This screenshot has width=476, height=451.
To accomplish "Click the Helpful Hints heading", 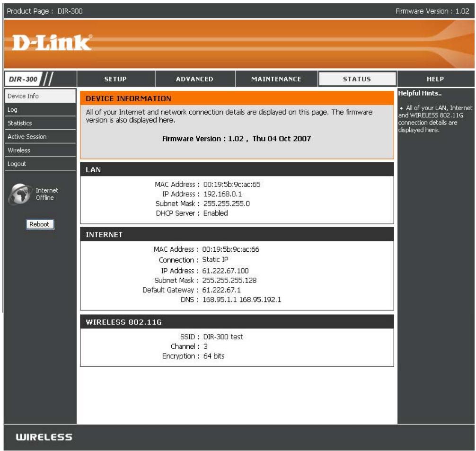I will (x=420, y=93).
